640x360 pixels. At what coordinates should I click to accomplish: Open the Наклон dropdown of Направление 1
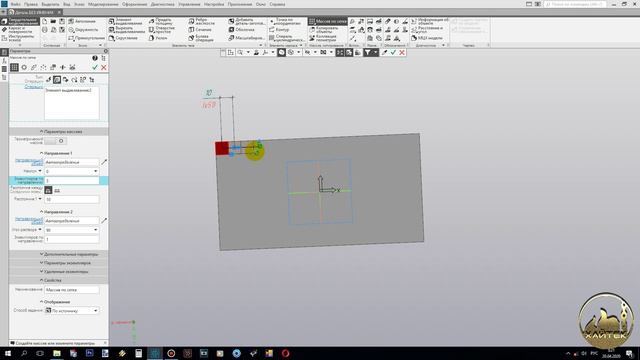[x=96, y=171]
